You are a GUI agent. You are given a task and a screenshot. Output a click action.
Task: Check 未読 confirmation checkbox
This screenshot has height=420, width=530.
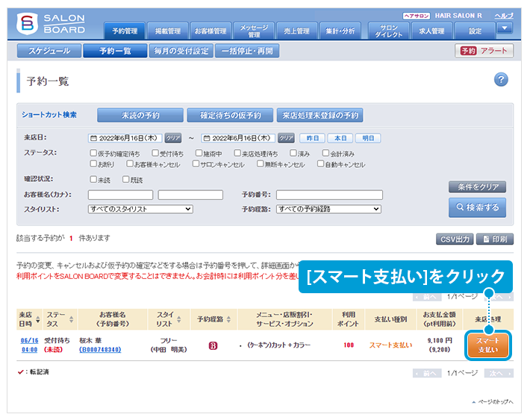93,179
